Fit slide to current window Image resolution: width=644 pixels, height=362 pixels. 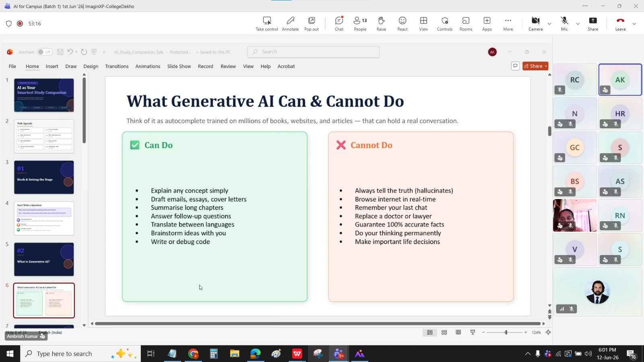point(548,332)
